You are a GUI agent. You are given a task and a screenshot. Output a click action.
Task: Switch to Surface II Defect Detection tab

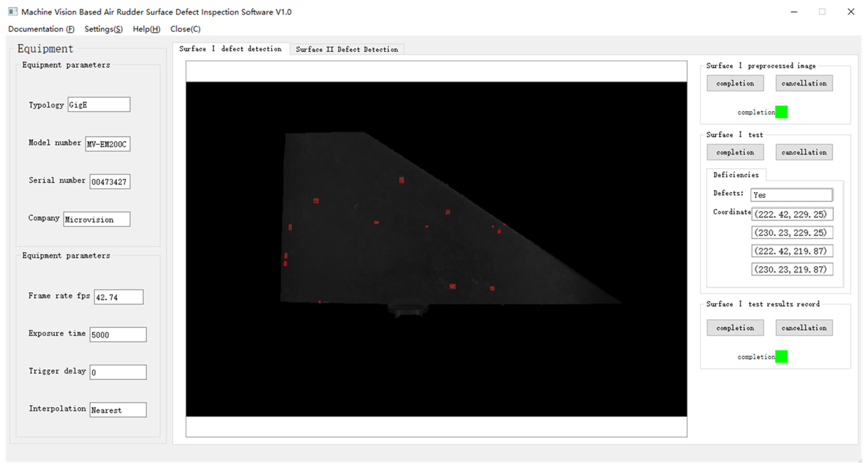(x=347, y=49)
